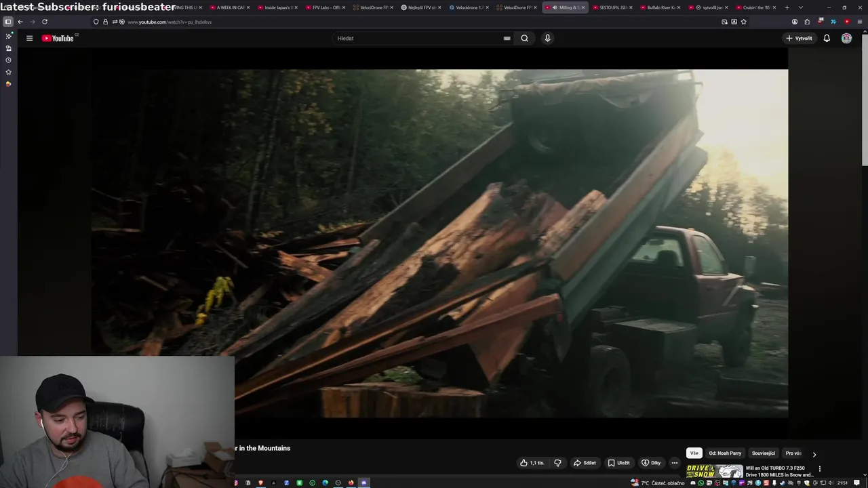Open Brave browser from the taskbar
The width and height of the screenshot is (868, 488).
point(260,483)
